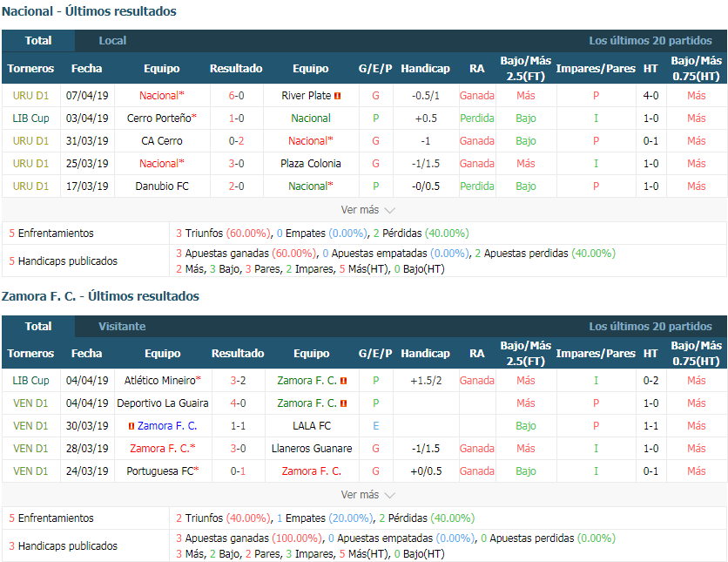Click the 2-0 result at Danubio FC
Image resolution: width=728 pixels, height=562 pixels.
tap(236, 186)
